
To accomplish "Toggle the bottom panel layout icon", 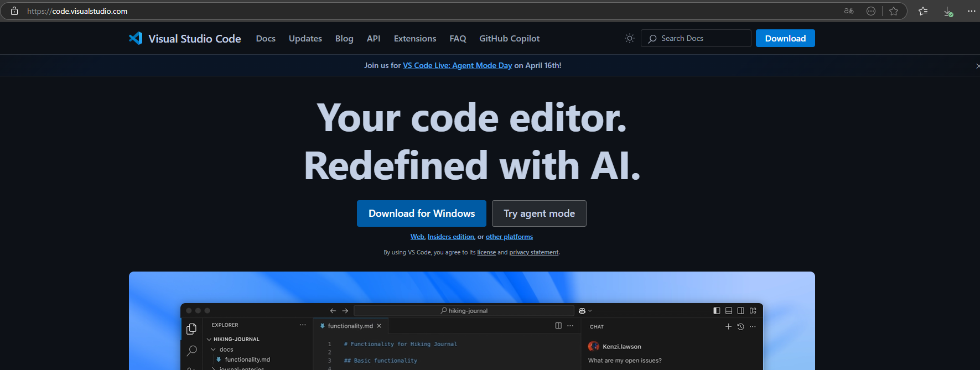I will [729, 311].
